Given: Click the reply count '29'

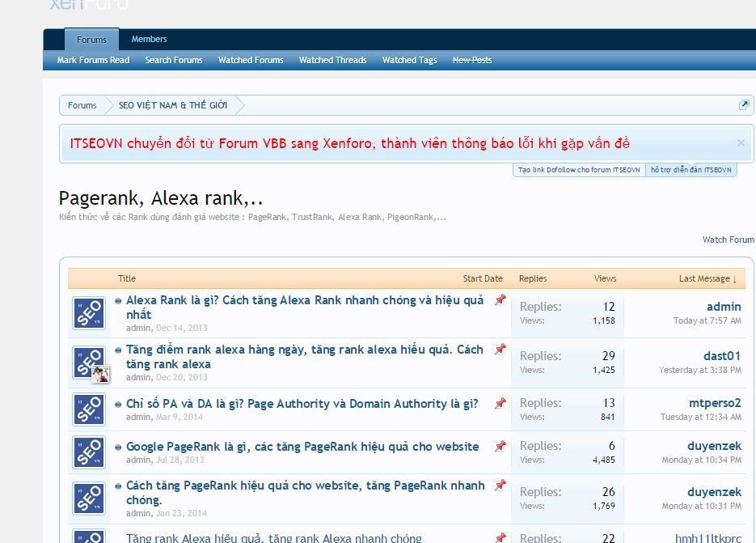Looking at the screenshot, I should pos(609,356).
